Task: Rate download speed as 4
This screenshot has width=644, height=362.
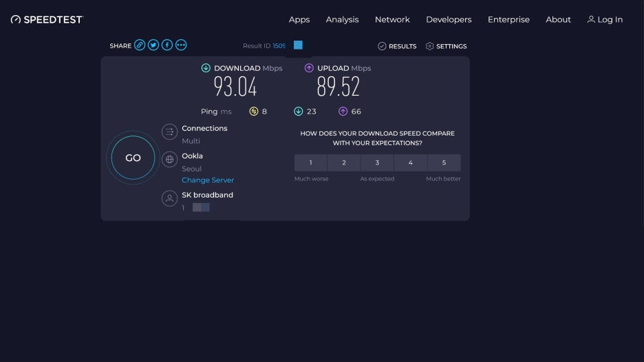Action: [x=410, y=162]
